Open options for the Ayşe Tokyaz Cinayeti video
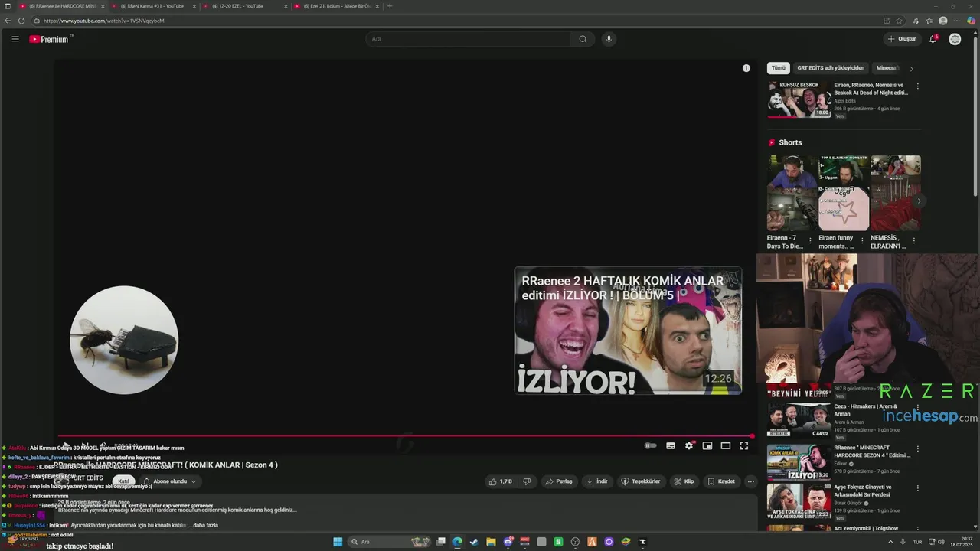Image resolution: width=980 pixels, height=551 pixels. click(x=917, y=488)
